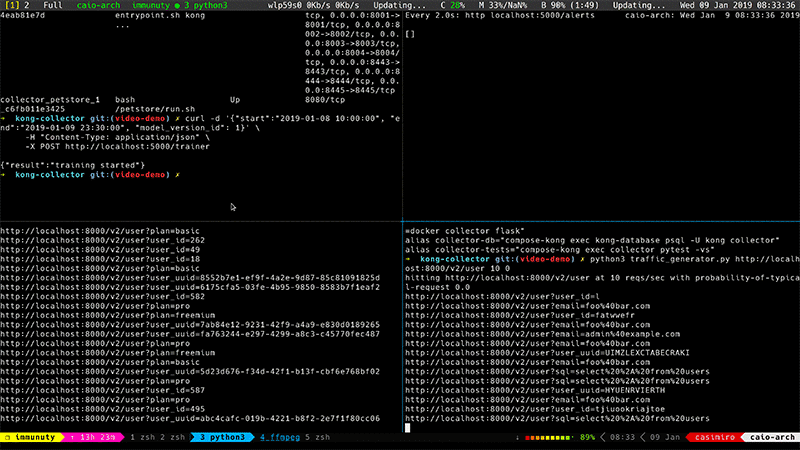Click the 'immunuty' session label in top bar
This screenshot has width=800, height=450.
point(151,5)
